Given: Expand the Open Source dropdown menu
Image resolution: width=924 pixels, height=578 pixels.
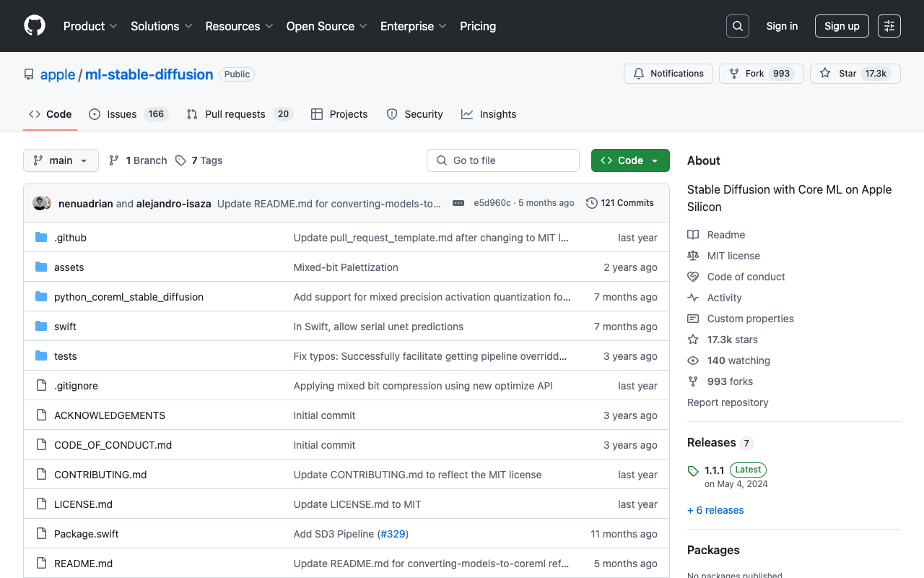Looking at the screenshot, I should click(327, 26).
